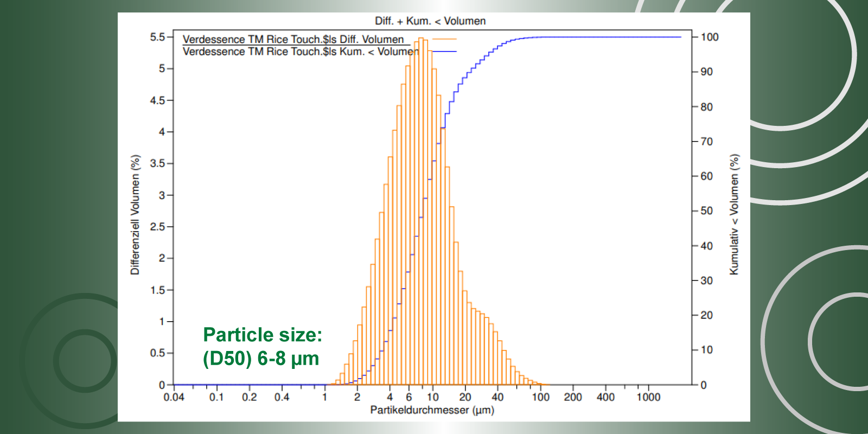Click the chart title 'Diff. + Kum. < Volumen'
Image resolution: width=868 pixels, height=434 pixels.
(x=430, y=21)
